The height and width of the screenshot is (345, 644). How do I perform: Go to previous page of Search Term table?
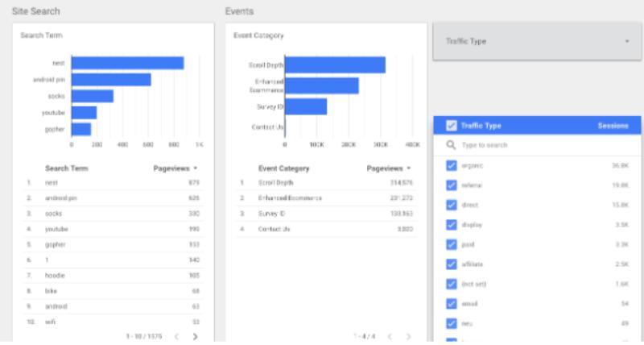point(176,336)
